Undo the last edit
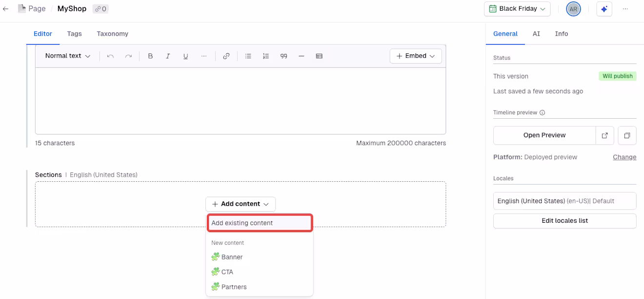644x299 pixels. (x=110, y=56)
